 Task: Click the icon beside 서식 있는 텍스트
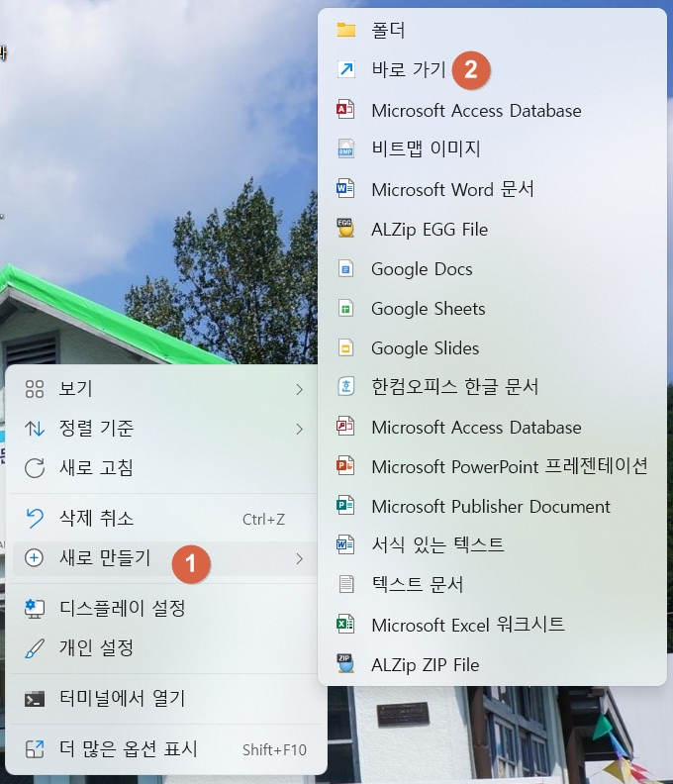[x=345, y=544]
